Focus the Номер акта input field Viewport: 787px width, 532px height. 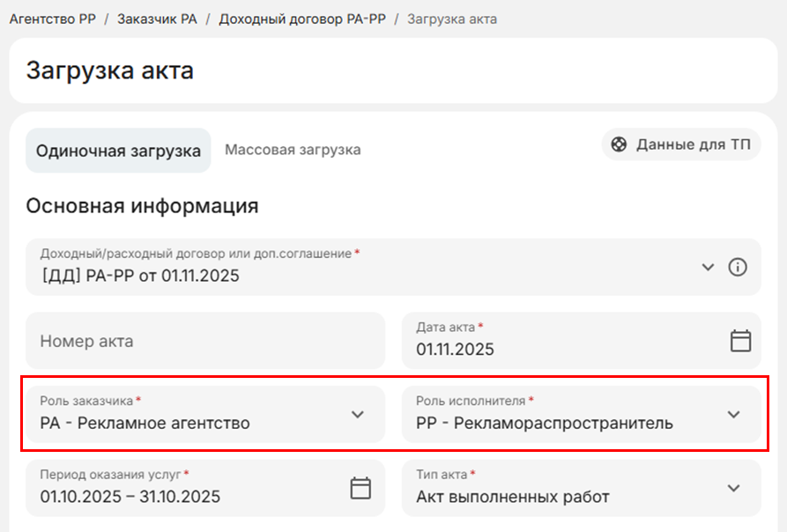(204, 340)
